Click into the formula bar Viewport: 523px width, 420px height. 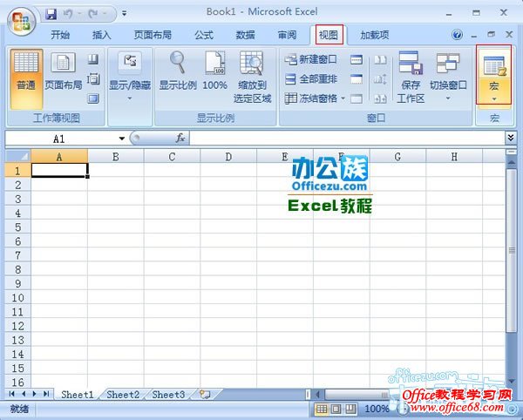tap(347, 138)
